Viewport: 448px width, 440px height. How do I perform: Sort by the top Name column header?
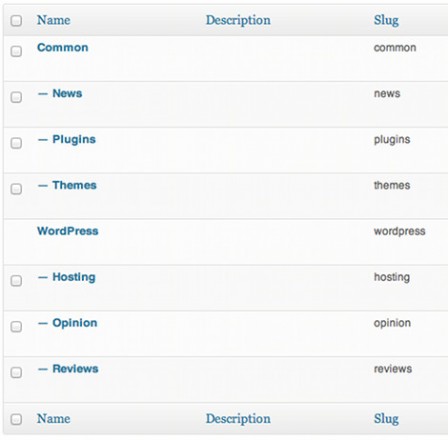[x=54, y=20]
